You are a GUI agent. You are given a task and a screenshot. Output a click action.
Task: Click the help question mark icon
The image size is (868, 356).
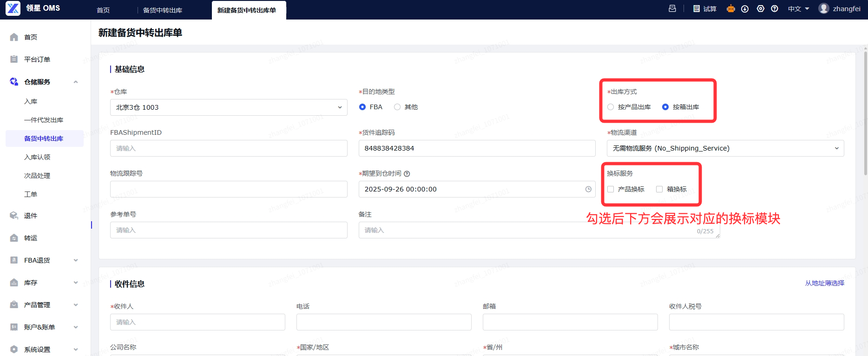click(775, 9)
